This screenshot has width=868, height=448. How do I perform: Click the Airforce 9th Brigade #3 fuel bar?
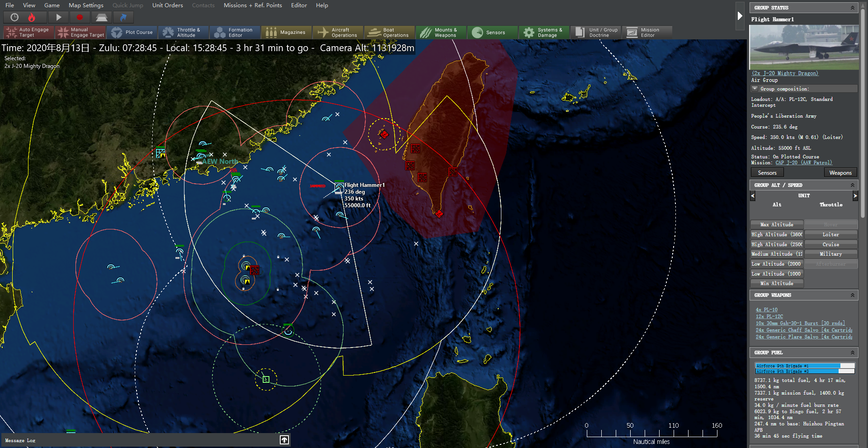tap(805, 371)
